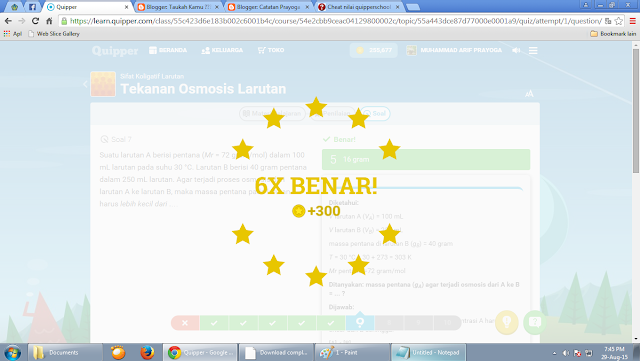Click the back chevron beside topic thumbnail
Screen dimensions: 640x361
(85, 84)
